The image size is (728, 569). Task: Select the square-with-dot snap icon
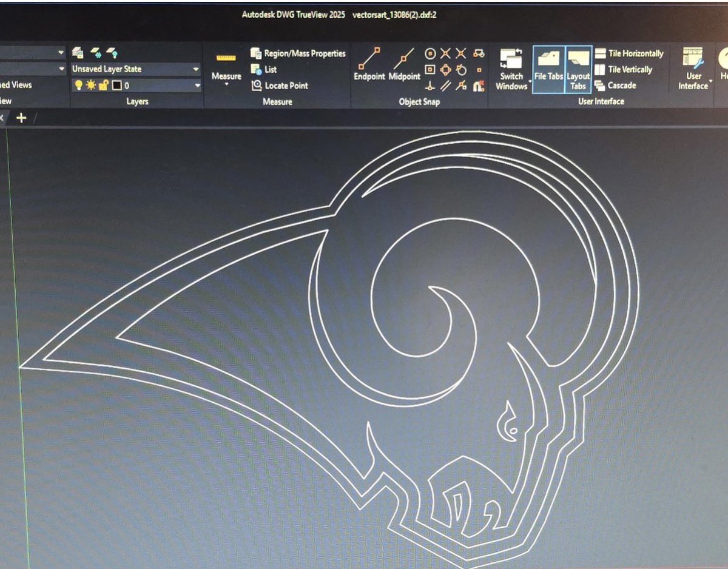[430, 70]
